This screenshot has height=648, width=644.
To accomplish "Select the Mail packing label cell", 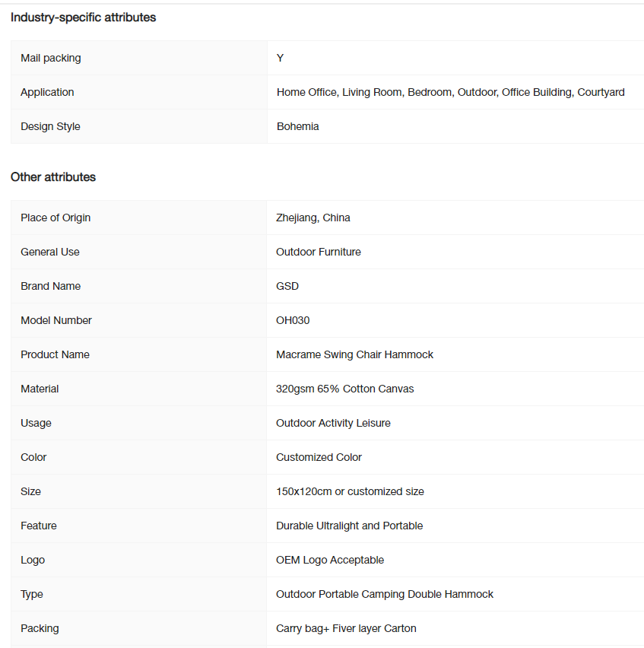I will tap(139, 58).
